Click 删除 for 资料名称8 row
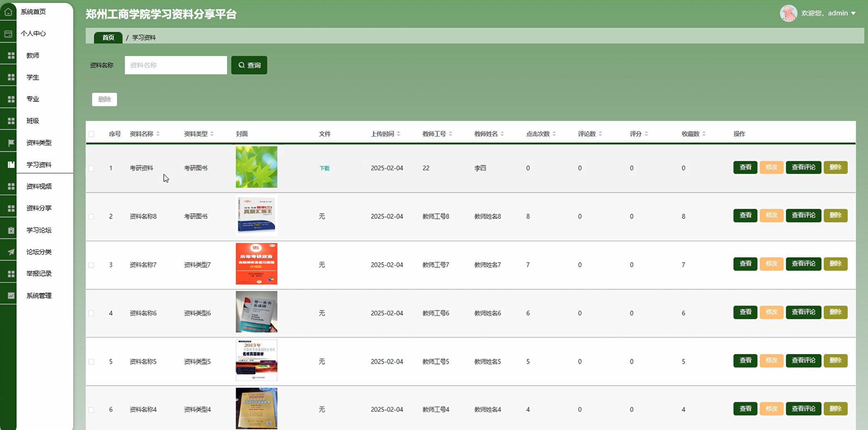Viewport: 868px width, 430px height. coord(835,215)
